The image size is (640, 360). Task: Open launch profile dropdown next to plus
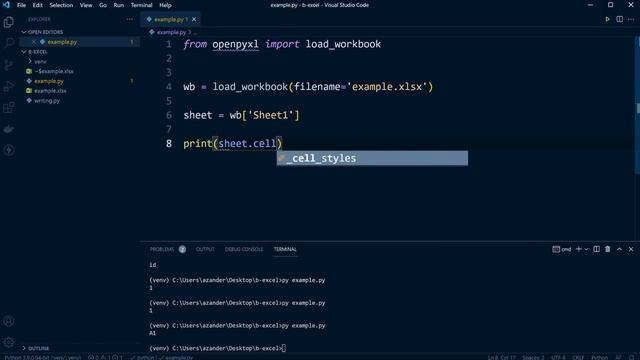pyautogui.click(x=586, y=249)
